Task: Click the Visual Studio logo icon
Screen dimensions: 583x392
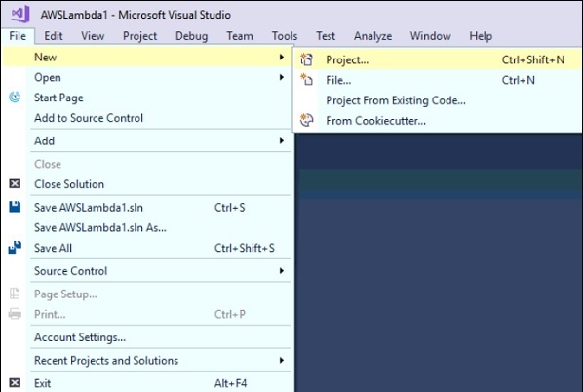Action: pyautogui.click(x=20, y=14)
